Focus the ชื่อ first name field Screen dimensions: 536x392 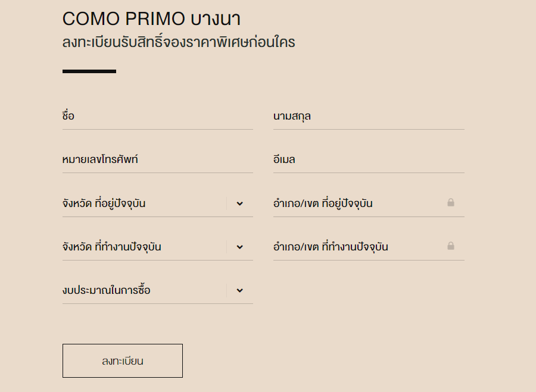(157, 117)
